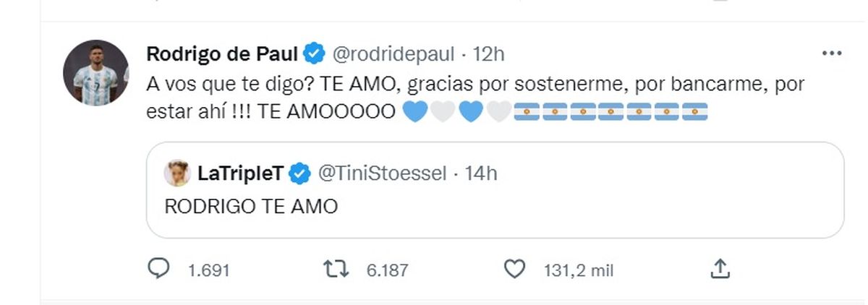
Task: View the 1.691 replies count
Action: 208,270
